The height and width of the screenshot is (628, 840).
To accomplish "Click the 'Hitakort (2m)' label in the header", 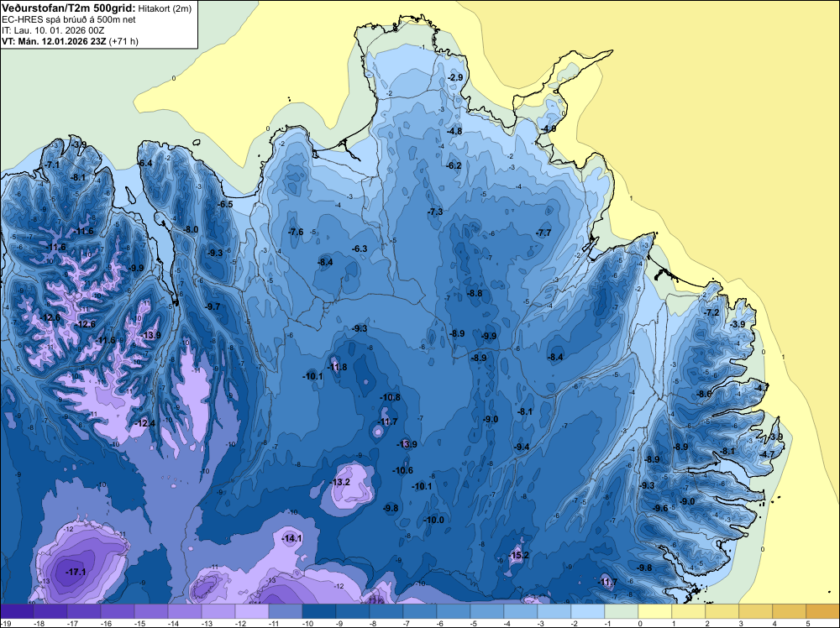I will tap(164, 8).
